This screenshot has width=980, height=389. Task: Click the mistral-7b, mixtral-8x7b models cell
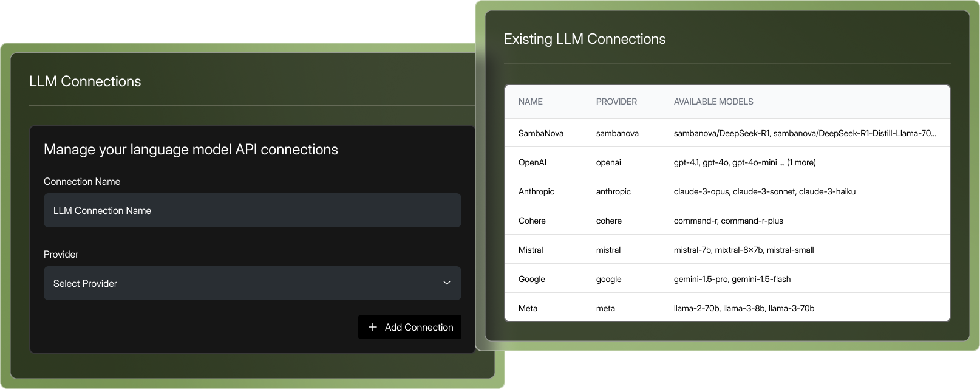744,250
